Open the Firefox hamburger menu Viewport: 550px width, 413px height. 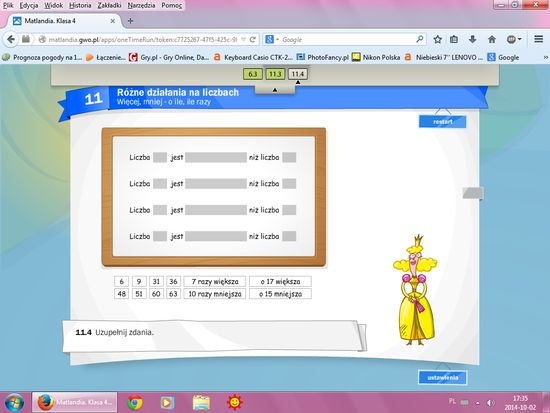tap(538, 39)
